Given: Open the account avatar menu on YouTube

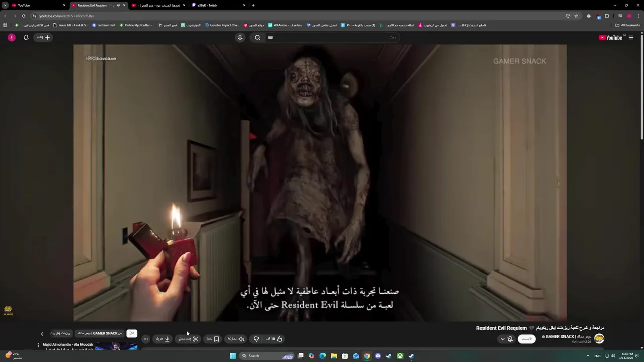Looking at the screenshot, I should point(11,37).
